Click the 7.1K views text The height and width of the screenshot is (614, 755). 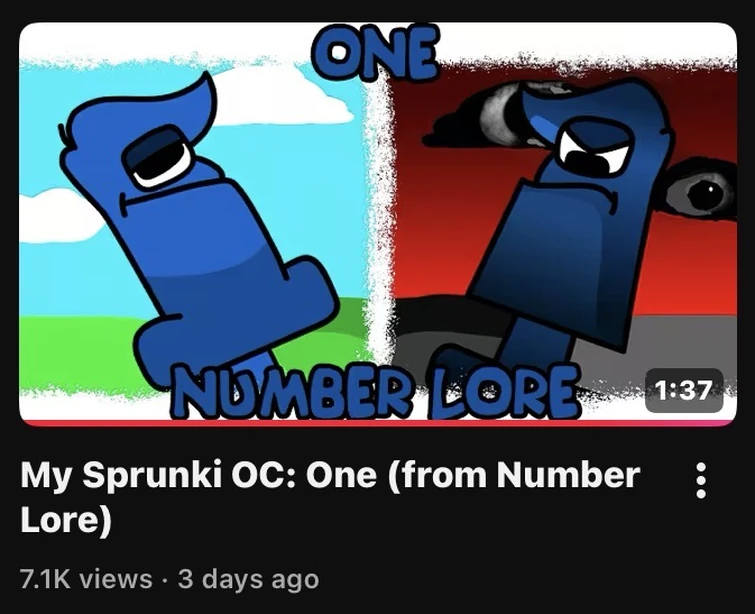[86, 578]
